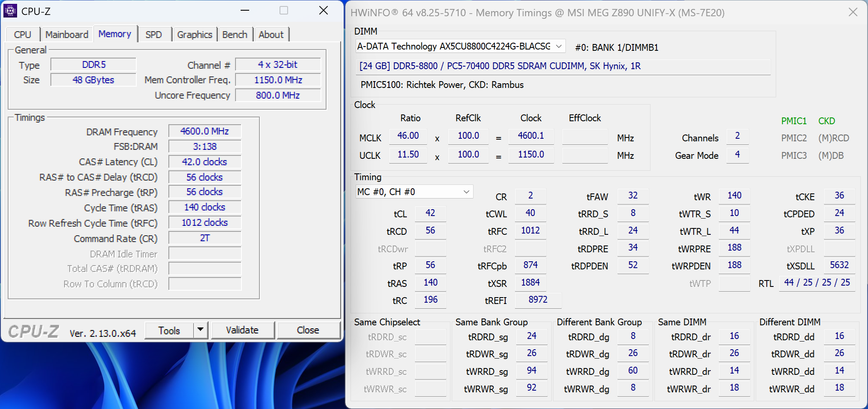The image size is (868, 409).
Task: Click the UCLK ratio value 11.50
Action: pyautogui.click(x=408, y=155)
